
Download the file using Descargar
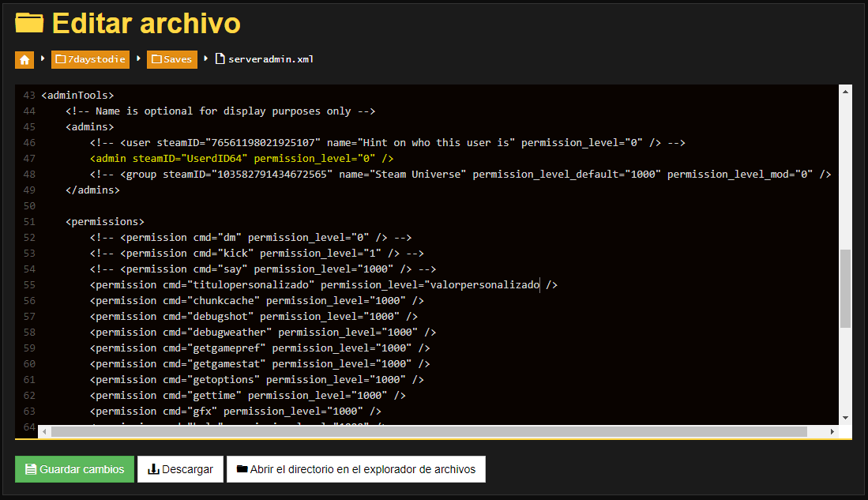pos(180,469)
